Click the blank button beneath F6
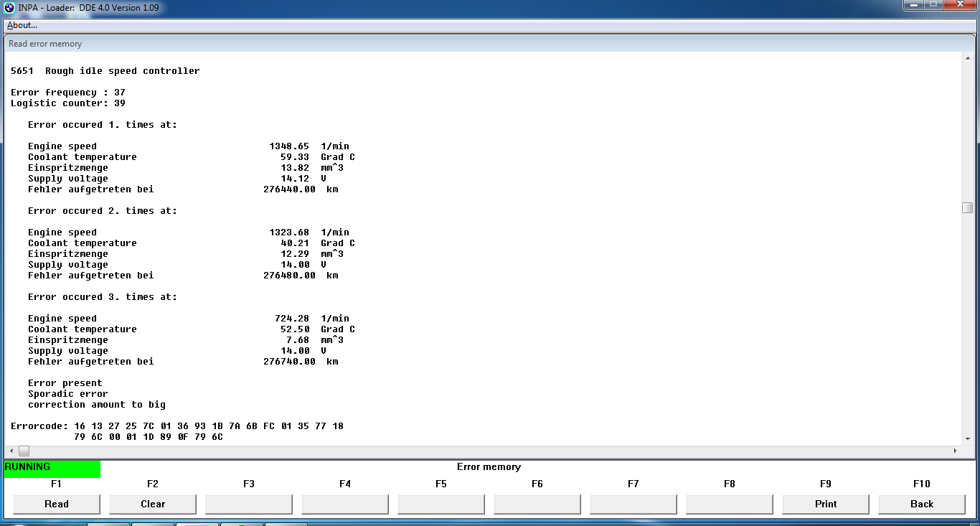Image resolution: width=980 pixels, height=526 pixels. point(537,504)
